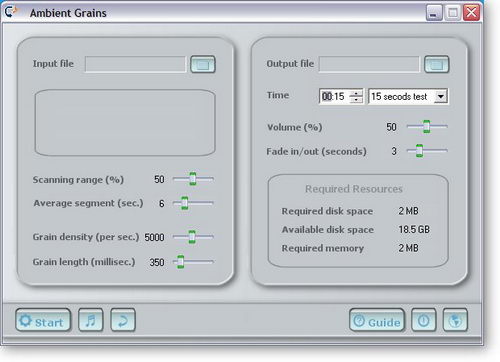
Task: Click the curved arrow reset icon
Action: click(x=123, y=320)
